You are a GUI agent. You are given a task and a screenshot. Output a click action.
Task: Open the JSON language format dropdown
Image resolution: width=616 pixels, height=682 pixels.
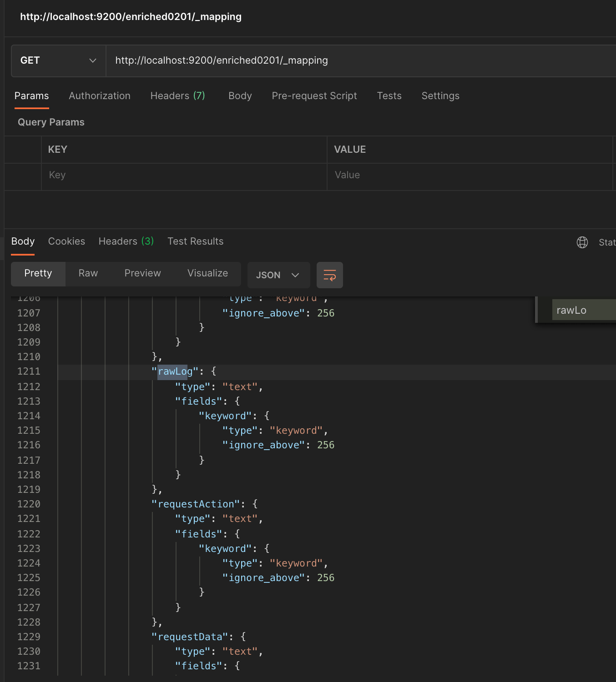click(x=278, y=275)
